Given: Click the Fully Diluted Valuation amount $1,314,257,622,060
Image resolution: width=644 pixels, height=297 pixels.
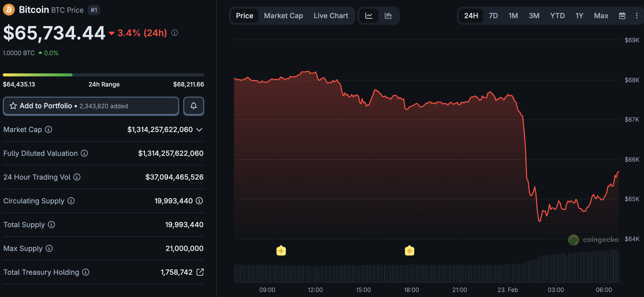Looking at the screenshot, I should coord(171,153).
